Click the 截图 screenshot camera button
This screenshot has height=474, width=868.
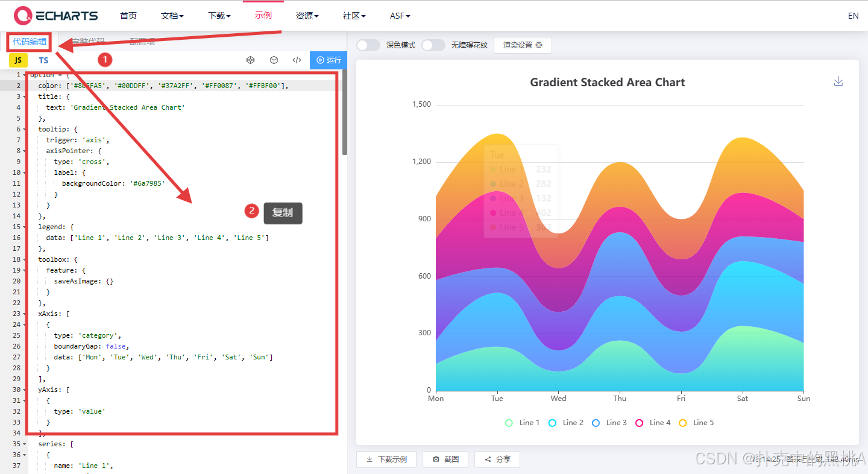(x=445, y=460)
